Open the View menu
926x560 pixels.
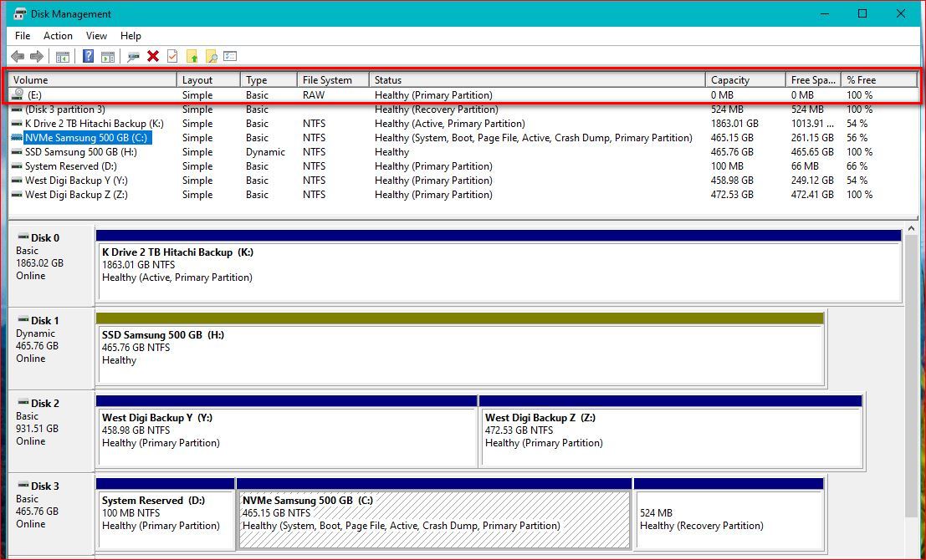tap(96, 36)
